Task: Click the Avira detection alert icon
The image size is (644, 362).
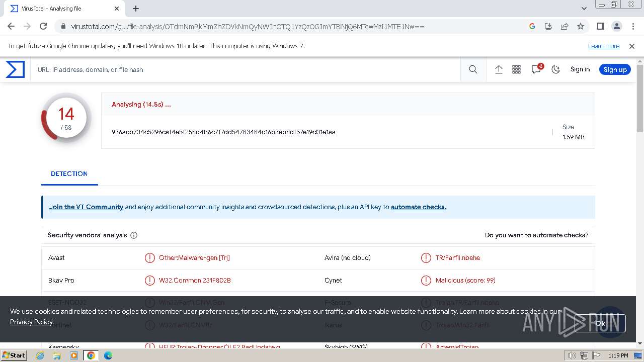Action: click(426, 258)
